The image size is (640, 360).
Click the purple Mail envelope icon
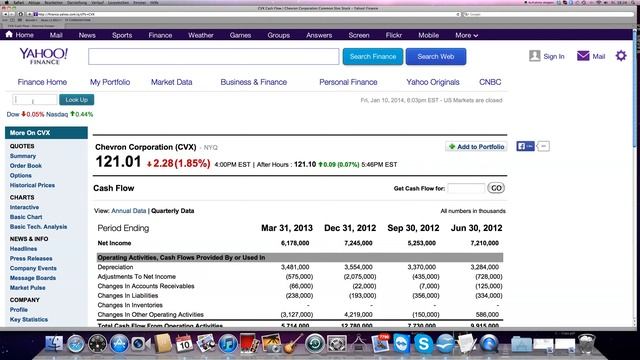(583, 56)
